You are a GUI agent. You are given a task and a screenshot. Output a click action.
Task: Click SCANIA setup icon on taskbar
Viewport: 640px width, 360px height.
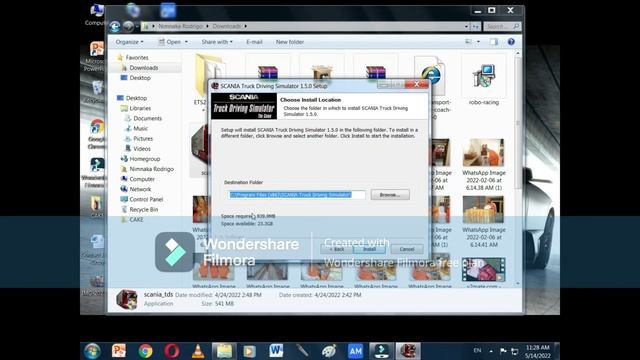408,351
